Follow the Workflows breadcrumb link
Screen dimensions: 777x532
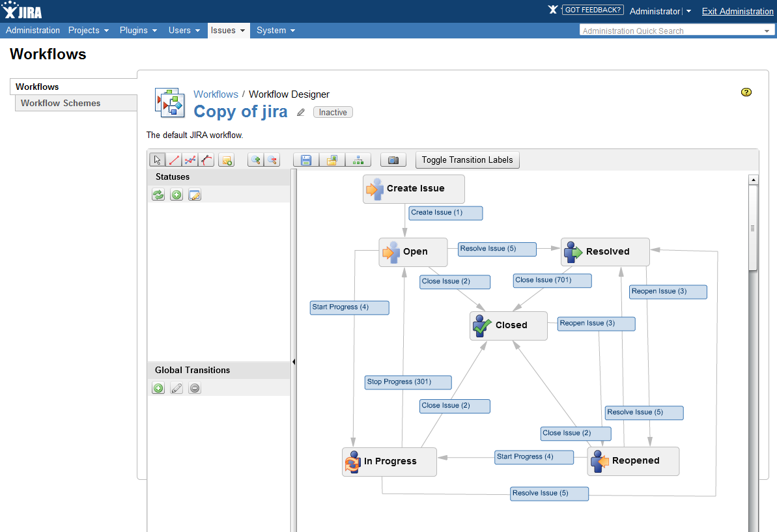pyautogui.click(x=216, y=94)
